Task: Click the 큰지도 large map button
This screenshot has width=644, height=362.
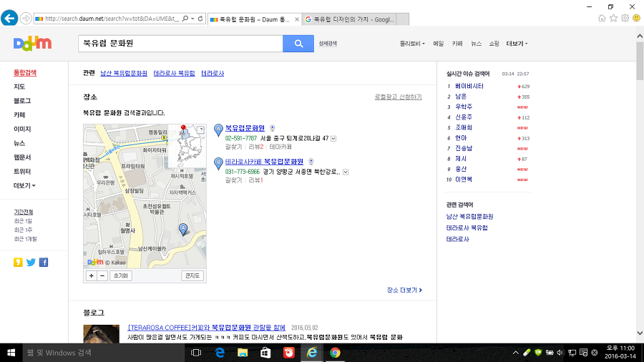Action: [192, 276]
